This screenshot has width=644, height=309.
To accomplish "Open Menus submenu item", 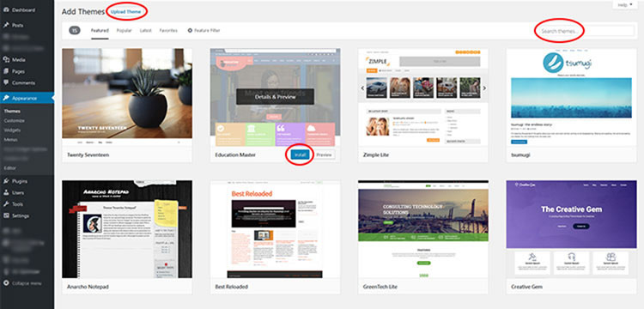I will (x=10, y=140).
